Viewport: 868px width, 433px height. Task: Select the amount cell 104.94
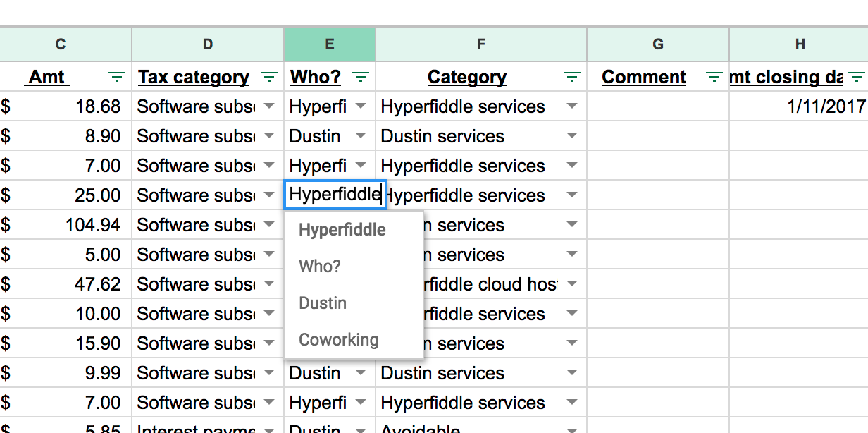pyautogui.click(x=66, y=225)
